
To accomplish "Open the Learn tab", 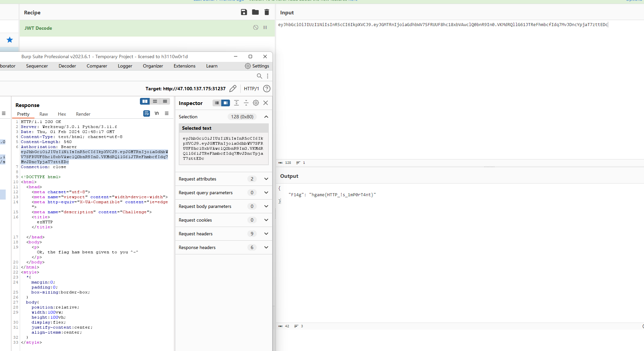I will [x=212, y=66].
